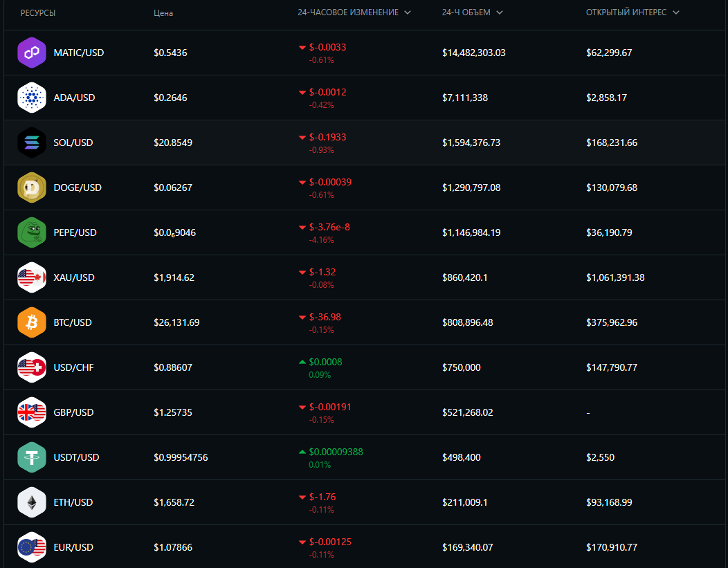The width and height of the screenshot is (728, 568).
Task: Sort by ОТКРЫТЫЙ ИНТЕРЕС column chevron
Action: tap(676, 13)
